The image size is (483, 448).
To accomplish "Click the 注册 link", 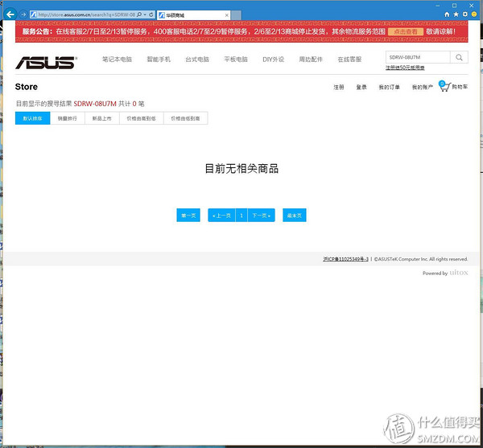I will 339,87.
